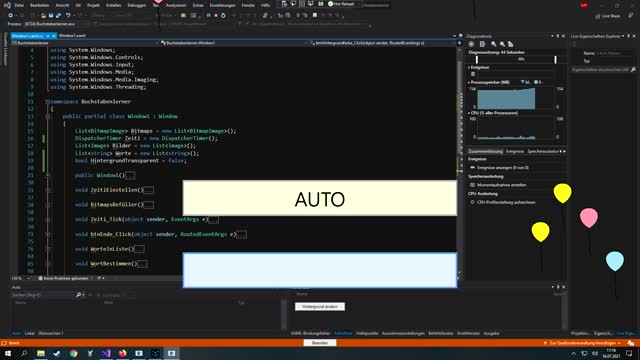Click Diagnosetools zoom out icon
The image size is (640, 360).
pos(502,44)
